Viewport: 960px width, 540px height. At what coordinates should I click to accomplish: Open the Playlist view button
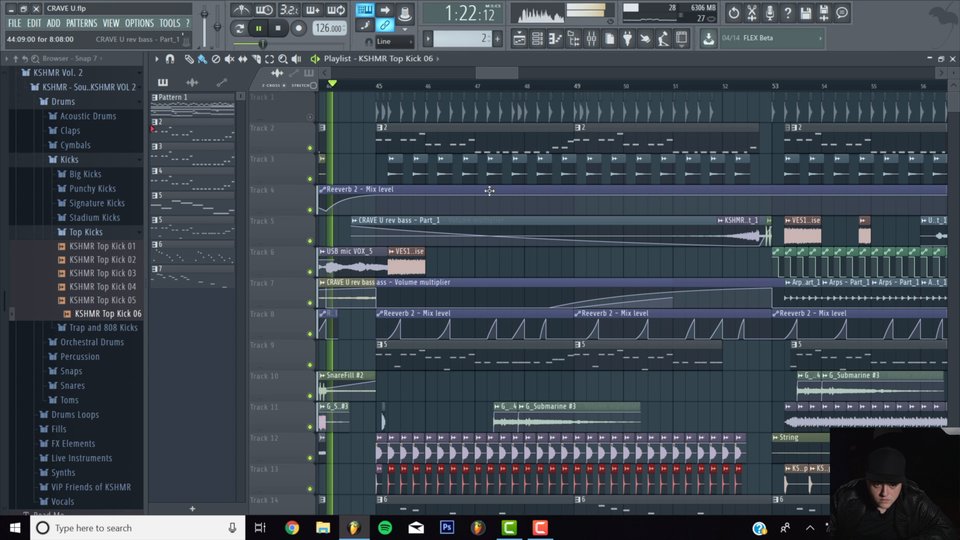(x=519, y=39)
